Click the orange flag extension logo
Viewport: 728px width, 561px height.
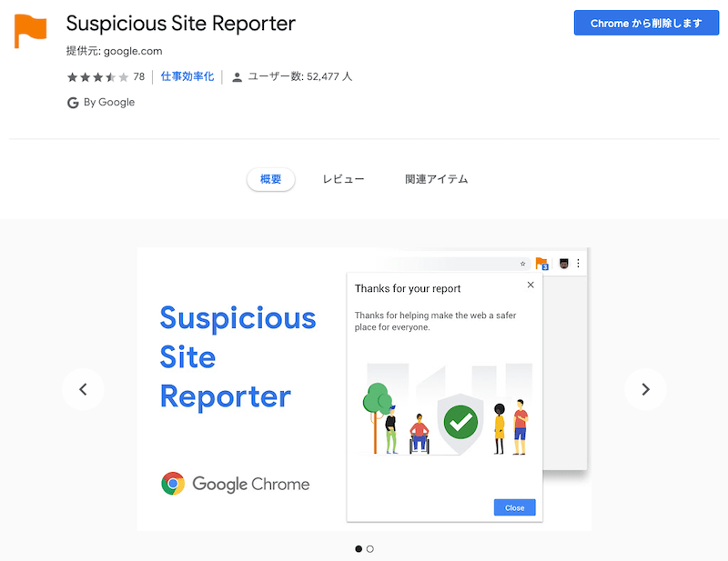pyautogui.click(x=30, y=31)
